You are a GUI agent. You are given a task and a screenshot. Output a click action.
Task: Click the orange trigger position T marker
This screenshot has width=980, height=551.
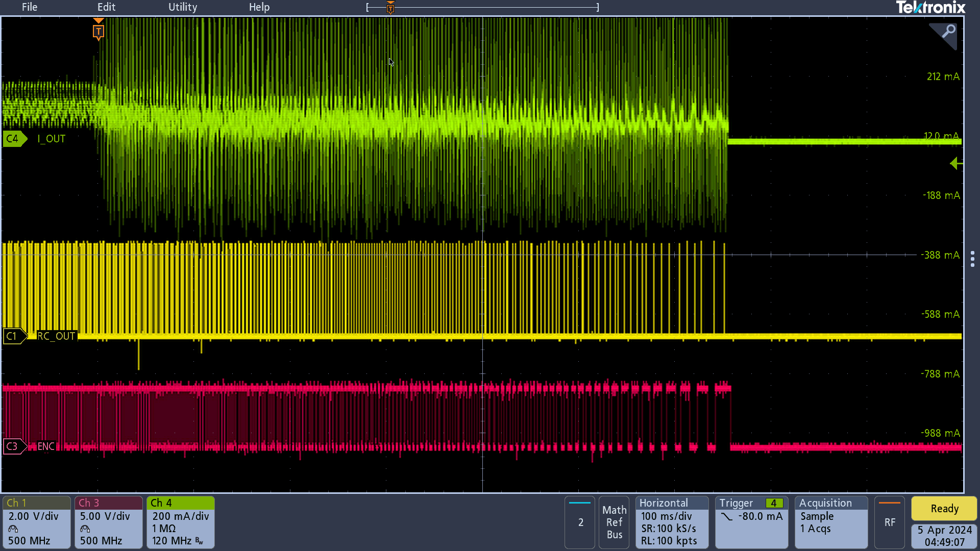[x=99, y=32]
